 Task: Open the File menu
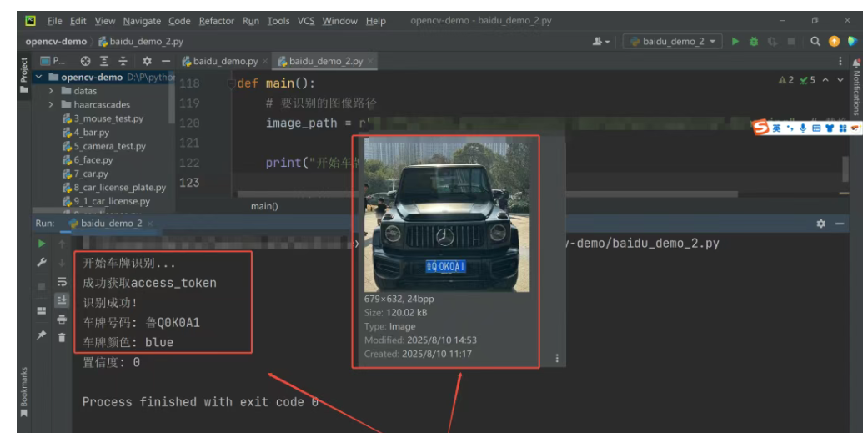click(54, 21)
